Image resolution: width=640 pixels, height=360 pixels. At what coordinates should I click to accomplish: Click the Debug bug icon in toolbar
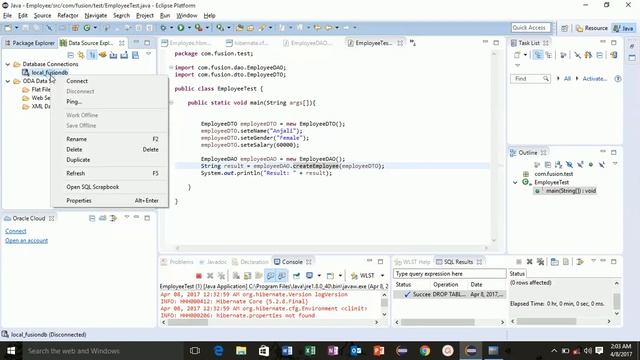pos(163,28)
